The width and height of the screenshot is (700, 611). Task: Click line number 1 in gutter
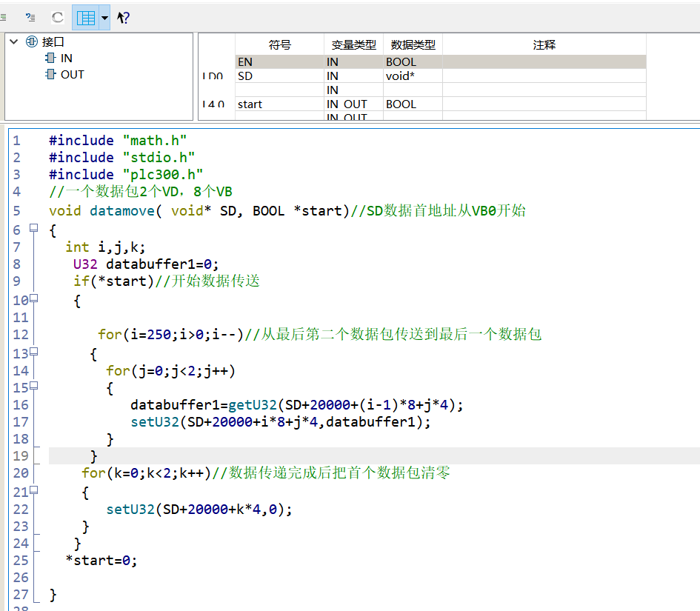pyautogui.click(x=16, y=141)
